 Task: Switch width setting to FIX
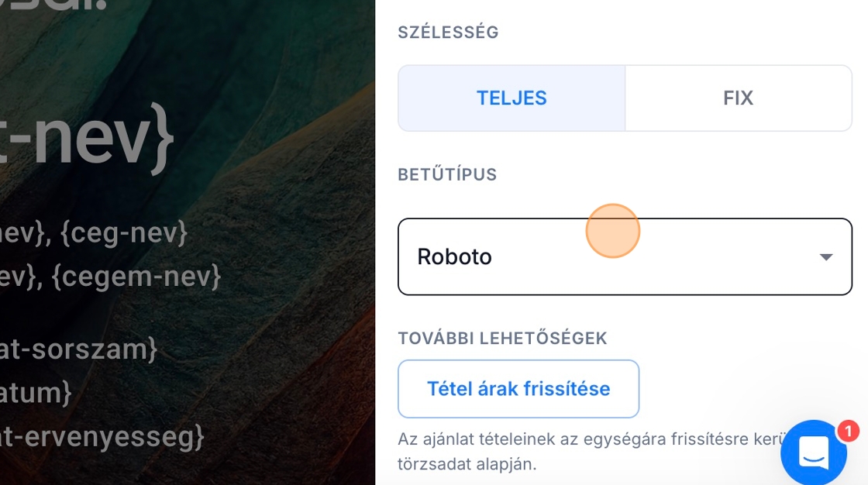738,98
